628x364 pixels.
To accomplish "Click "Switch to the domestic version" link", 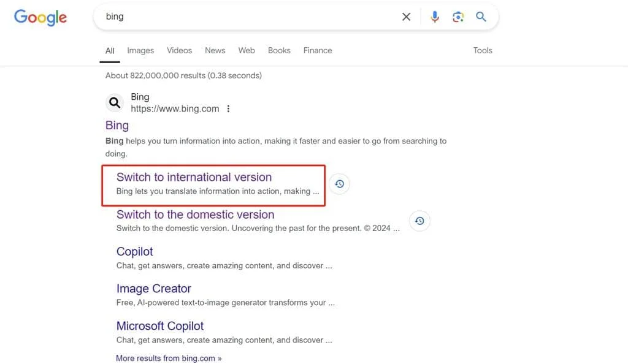I will pos(196,214).
